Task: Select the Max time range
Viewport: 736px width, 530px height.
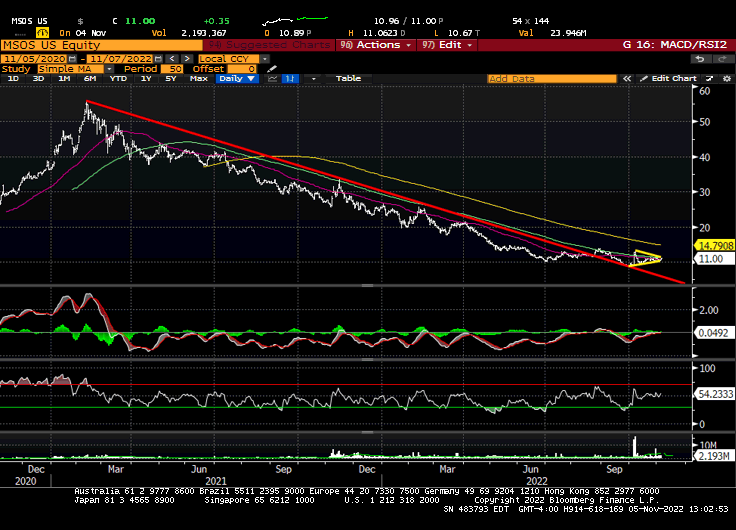Action: [199, 78]
